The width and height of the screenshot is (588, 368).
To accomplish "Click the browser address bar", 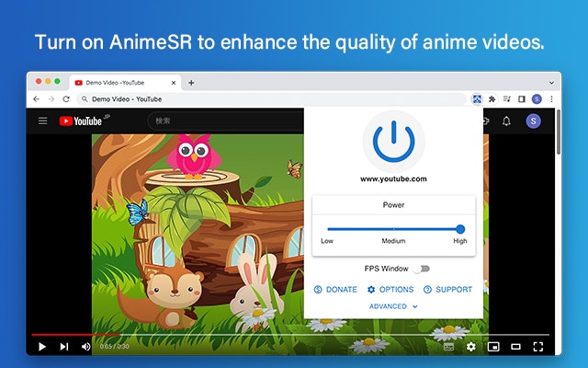I will pyautogui.click(x=272, y=99).
